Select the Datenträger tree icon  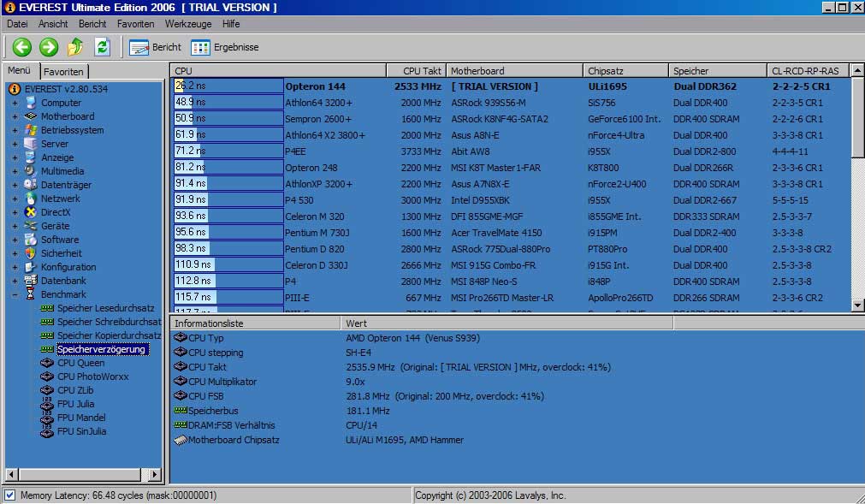31,185
